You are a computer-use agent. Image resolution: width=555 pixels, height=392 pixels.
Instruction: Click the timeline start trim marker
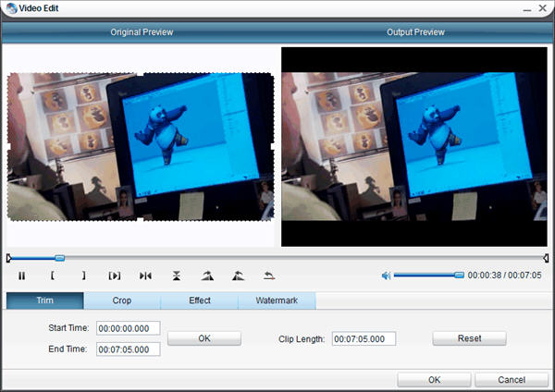tap(9, 258)
